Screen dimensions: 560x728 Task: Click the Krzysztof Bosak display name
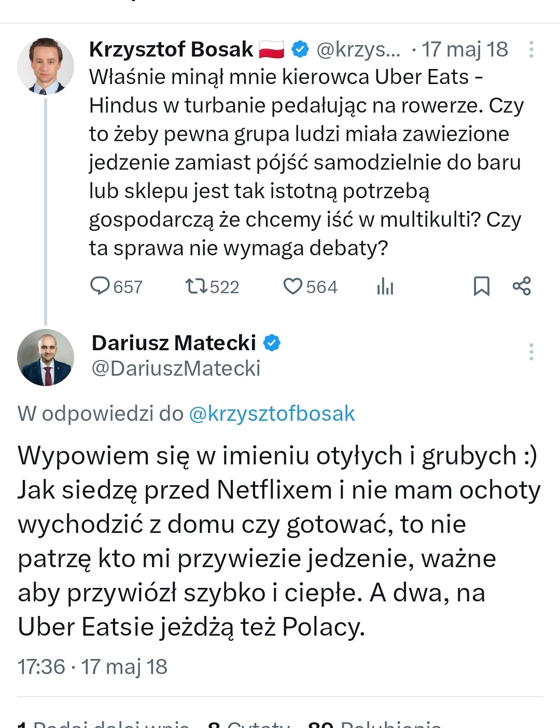tap(171, 49)
